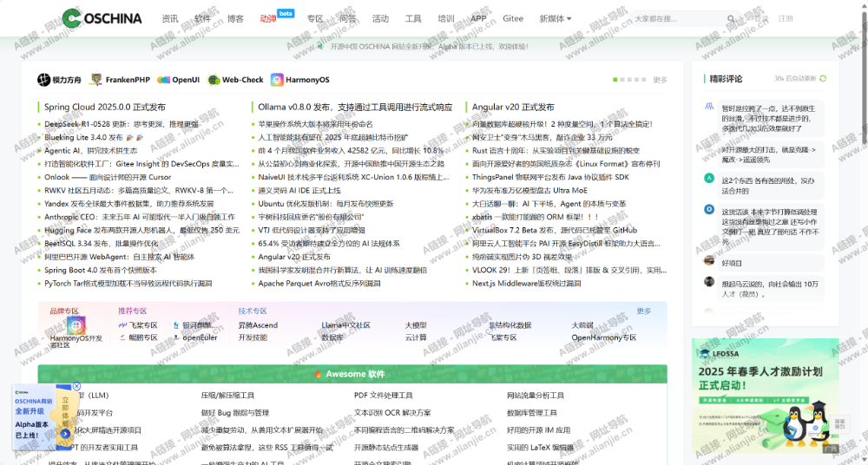Open Spring Boot 4.0 发布首个快照版本 article

tap(100, 270)
